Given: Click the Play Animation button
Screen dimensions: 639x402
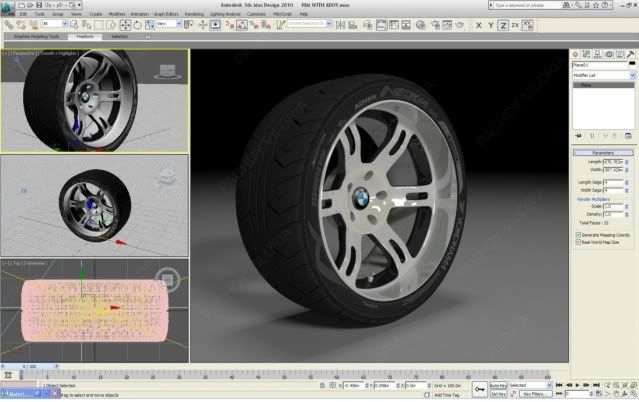Looking at the screenshot, I should pyautogui.click(x=577, y=385).
